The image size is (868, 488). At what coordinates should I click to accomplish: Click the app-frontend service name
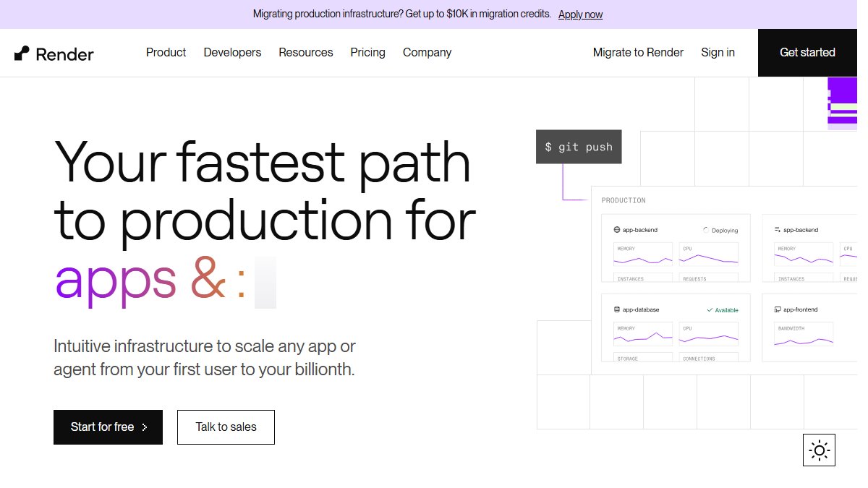click(801, 309)
